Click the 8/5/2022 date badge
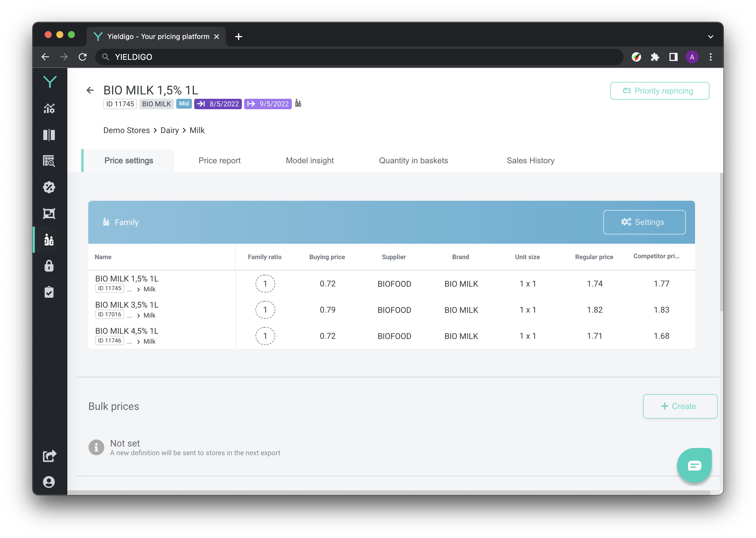The width and height of the screenshot is (756, 538). (x=218, y=104)
